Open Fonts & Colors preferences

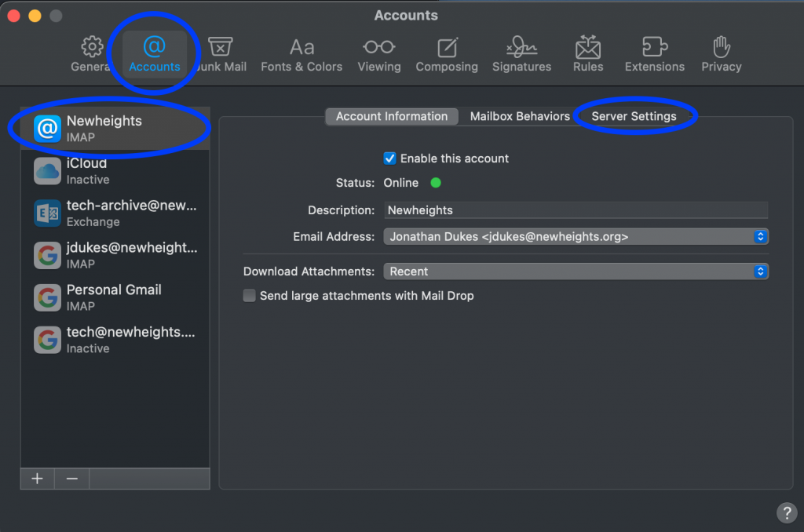301,54
